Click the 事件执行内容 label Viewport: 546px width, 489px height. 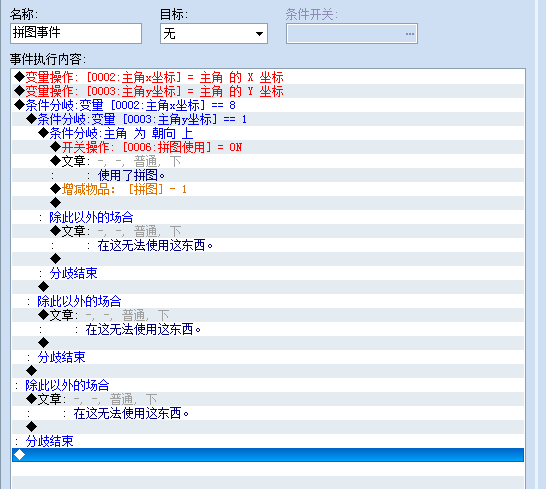(48, 59)
